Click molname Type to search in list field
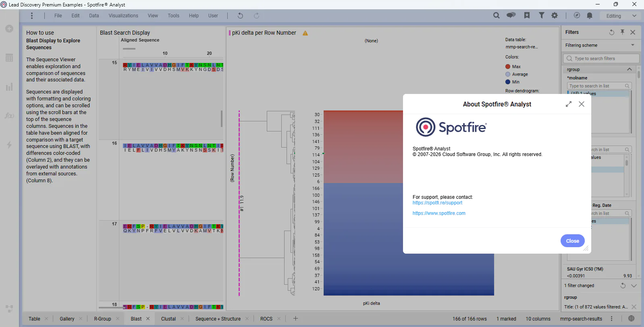Screen dimensions: 644x327 (599, 86)
